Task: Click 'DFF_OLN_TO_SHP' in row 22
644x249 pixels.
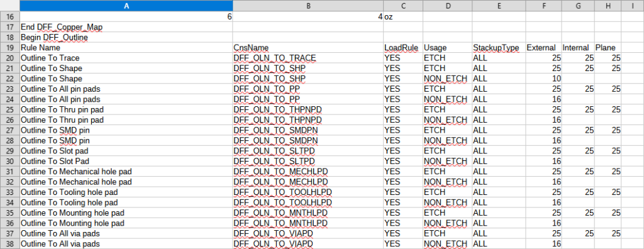Action: point(308,79)
